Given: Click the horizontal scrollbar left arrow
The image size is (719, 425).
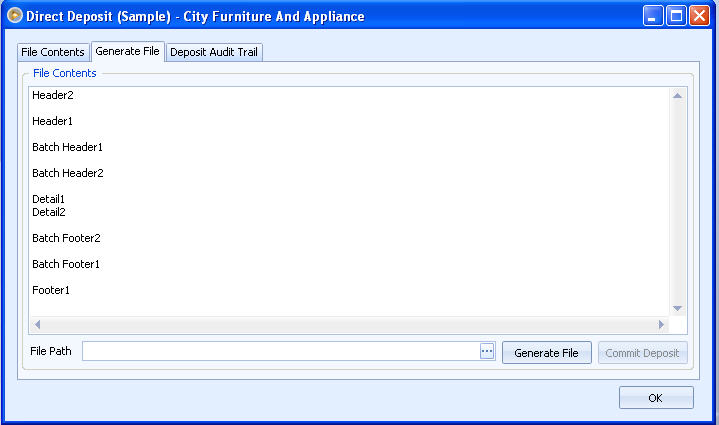Looking at the screenshot, I should coord(38,325).
